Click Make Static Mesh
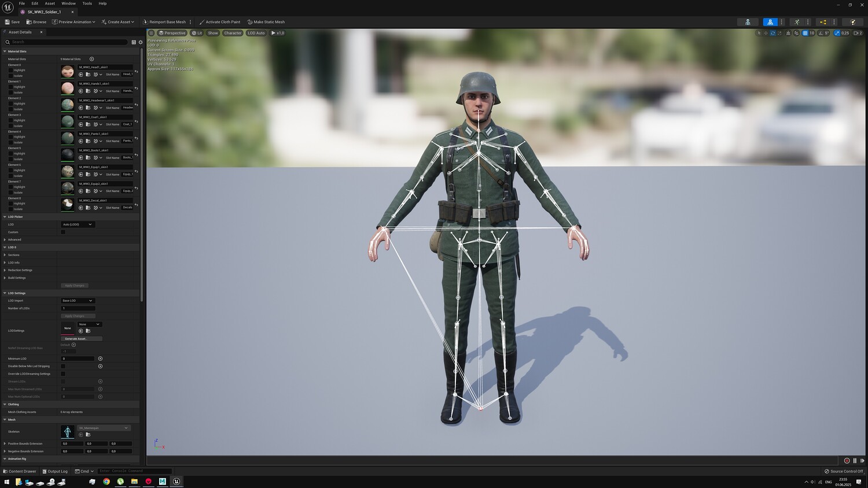868x488 pixels. [x=266, y=22]
